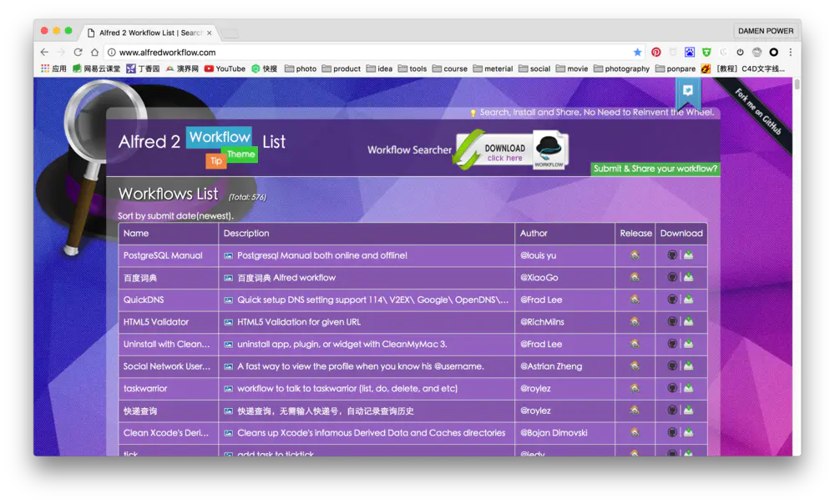835x504 pixels.
Task: Click the Download Workflow Searcher button
Action: (511, 150)
